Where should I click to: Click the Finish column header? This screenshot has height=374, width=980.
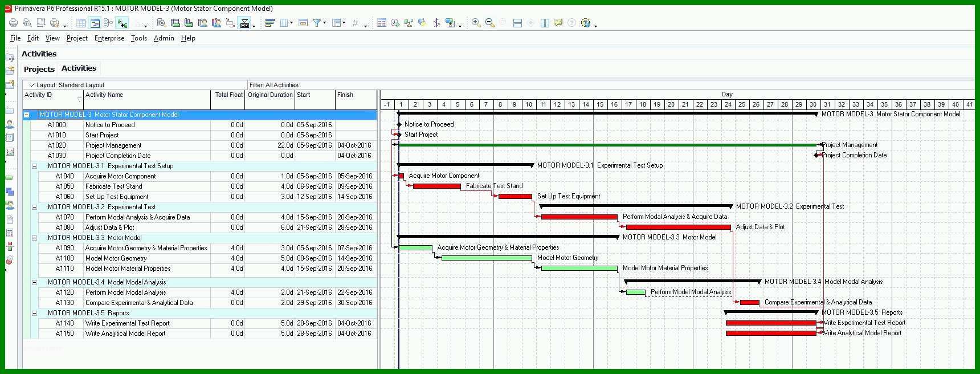[x=356, y=99]
